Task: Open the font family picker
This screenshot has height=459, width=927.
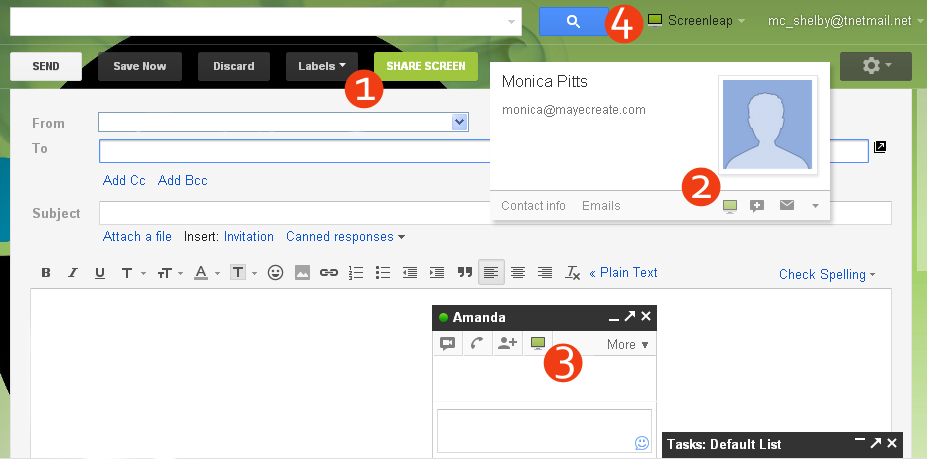Action: click(x=133, y=273)
